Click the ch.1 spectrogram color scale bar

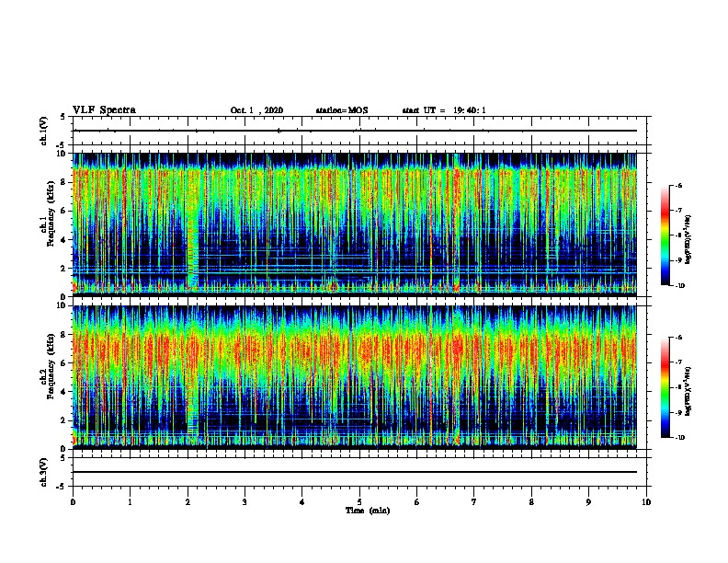point(665,236)
